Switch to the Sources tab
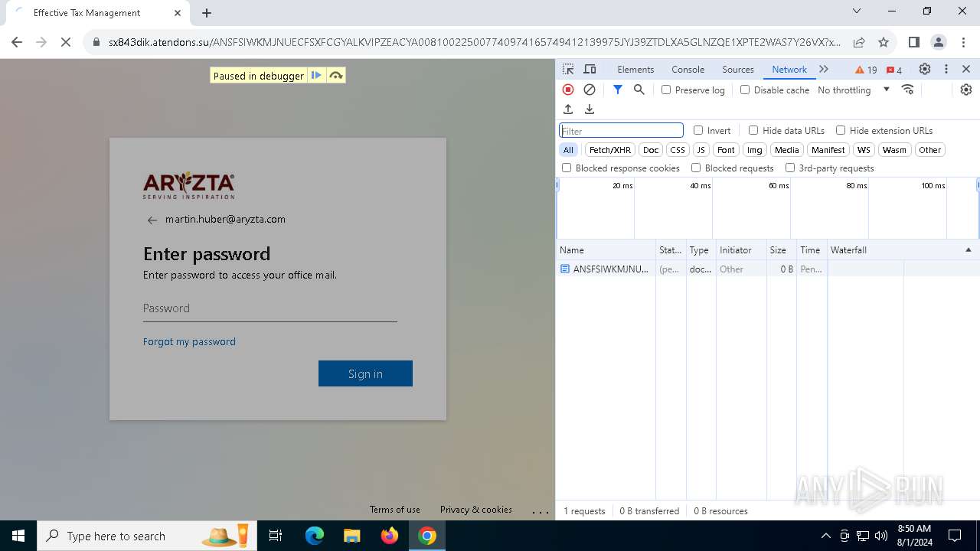 pyautogui.click(x=738, y=69)
